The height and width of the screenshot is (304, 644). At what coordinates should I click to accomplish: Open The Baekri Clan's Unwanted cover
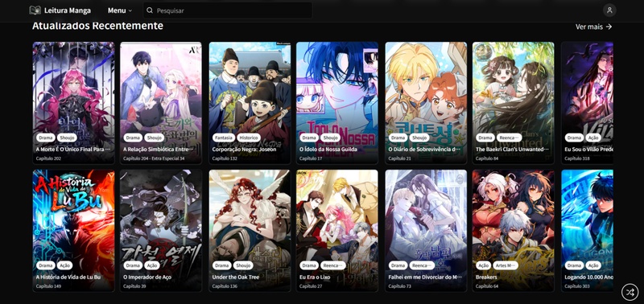tap(514, 103)
